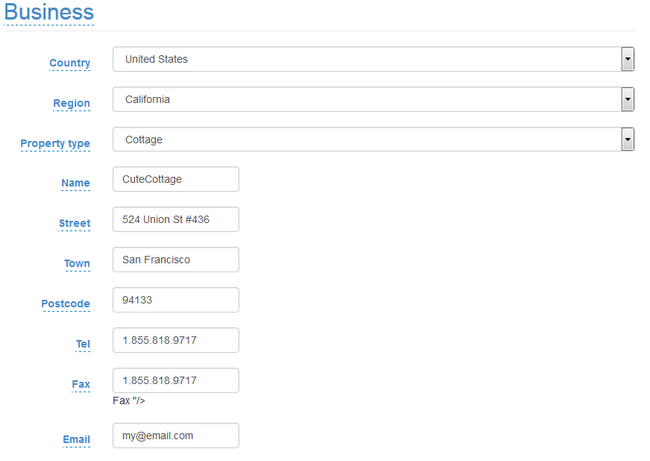Viewport: 650px width, 461px height.
Task: Focus the Street address input field
Action: (x=175, y=220)
